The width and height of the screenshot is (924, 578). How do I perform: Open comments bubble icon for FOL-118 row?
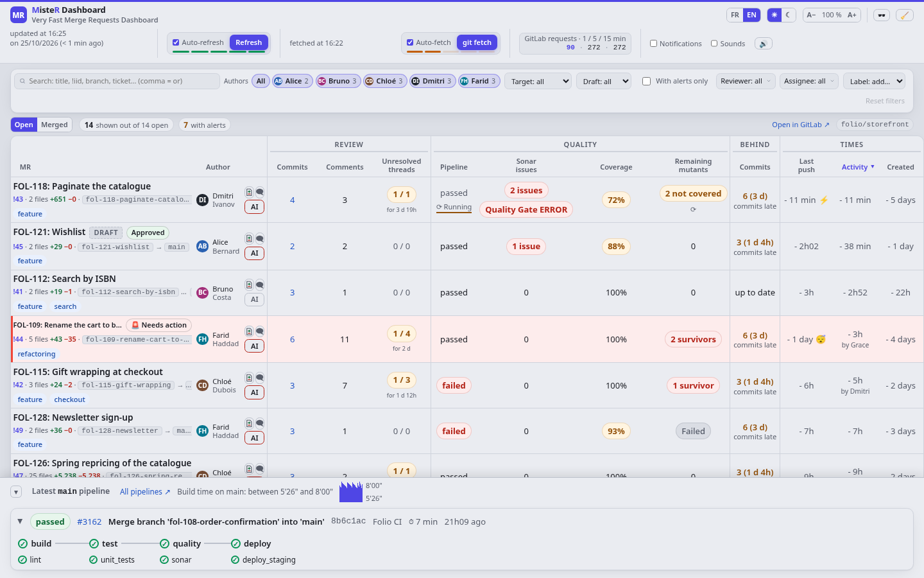tap(260, 192)
